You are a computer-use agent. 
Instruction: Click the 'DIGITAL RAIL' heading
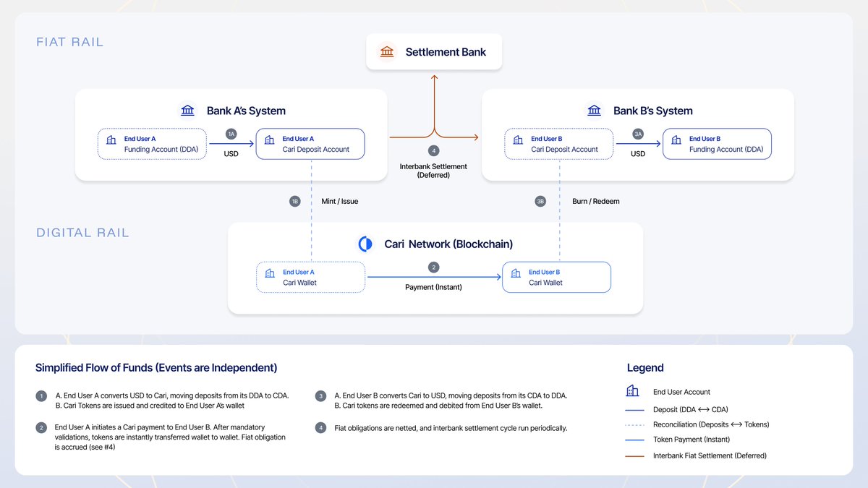pyautogui.click(x=82, y=233)
